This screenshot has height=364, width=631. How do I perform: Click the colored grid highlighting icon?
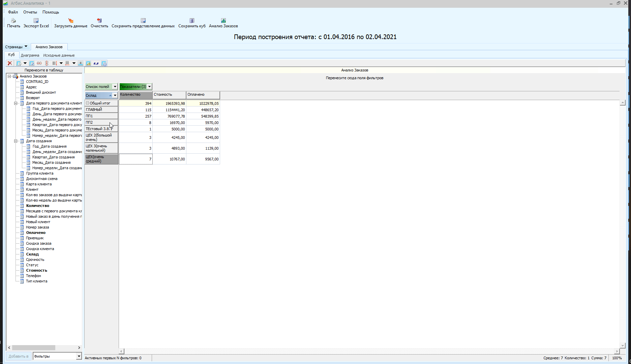[x=88, y=63]
